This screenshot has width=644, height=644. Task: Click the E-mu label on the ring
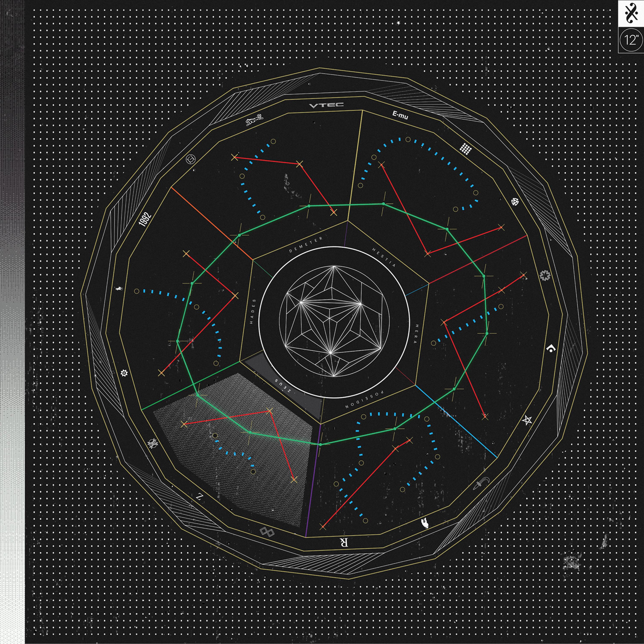click(400, 116)
